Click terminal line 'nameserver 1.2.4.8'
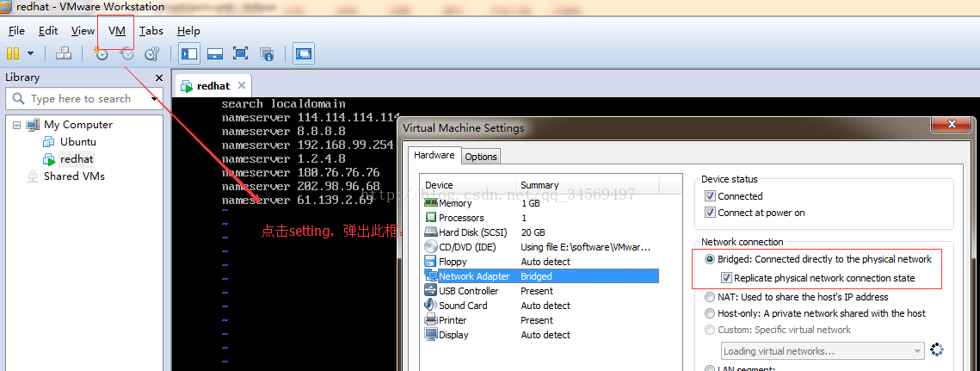Viewport: 980px width, 371px height. pyautogui.click(x=283, y=159)
